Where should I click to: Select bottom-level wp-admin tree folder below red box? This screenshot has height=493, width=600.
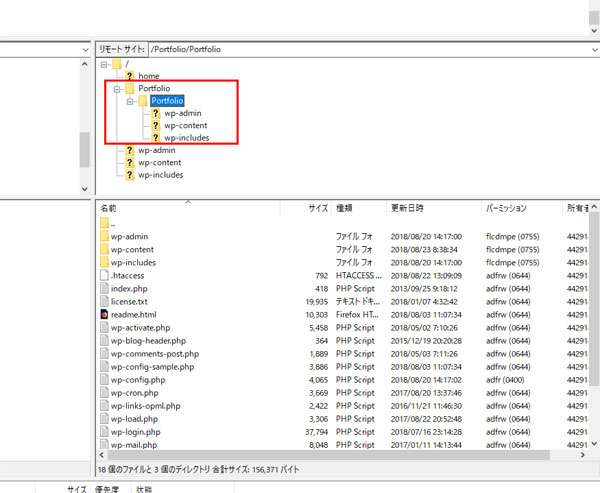pyautogui.click(x=157, y=150)
